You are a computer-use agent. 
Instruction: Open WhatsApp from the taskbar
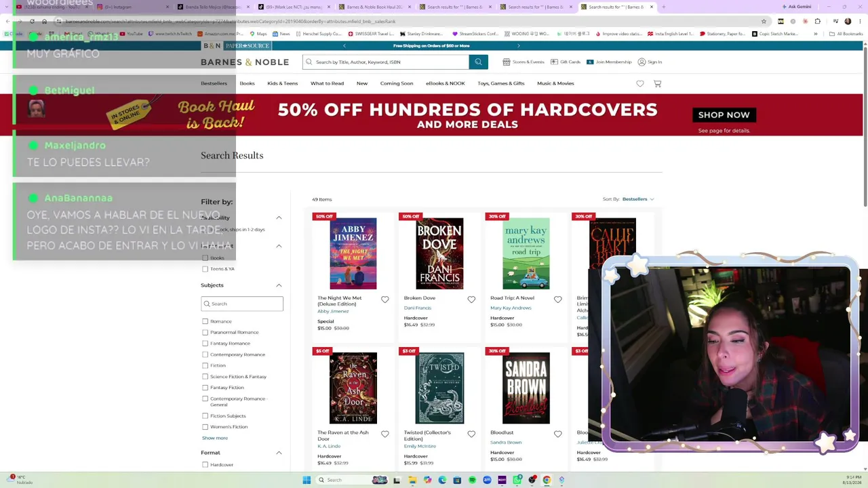point(517,480)
